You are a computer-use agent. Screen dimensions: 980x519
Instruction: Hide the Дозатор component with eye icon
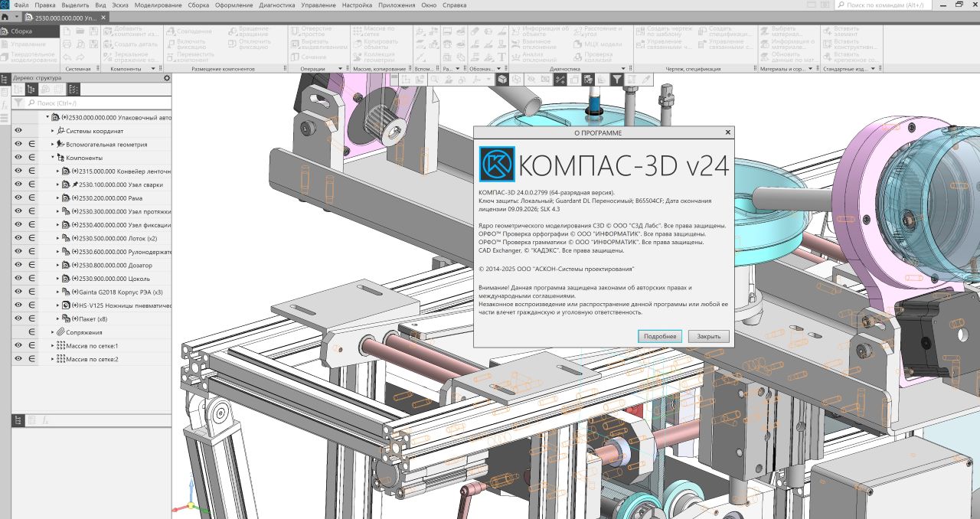coord(18,265)
